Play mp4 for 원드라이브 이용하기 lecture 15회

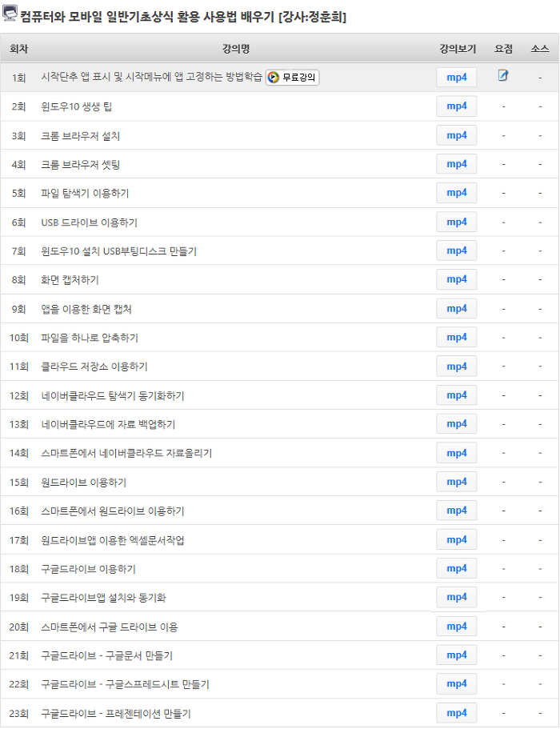coord(456,482)
